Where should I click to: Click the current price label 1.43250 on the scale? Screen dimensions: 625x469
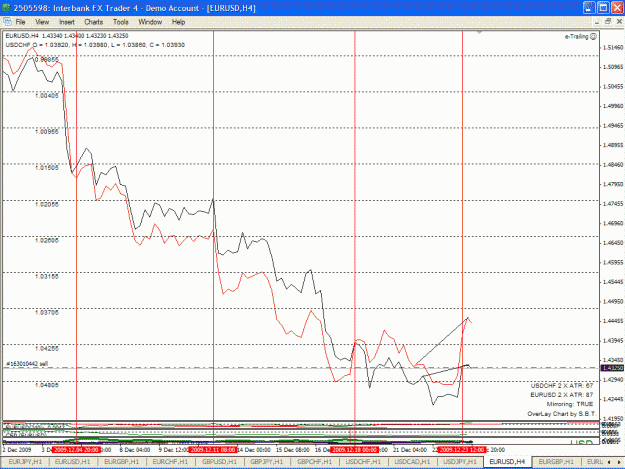point(613,368)
